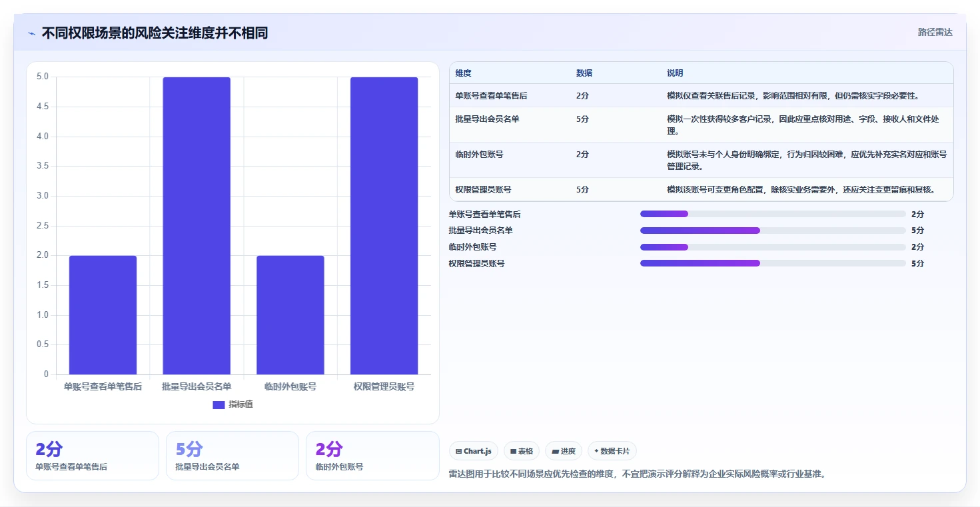Click the 单账号查看单笔售后 progress label
The height and width of the screenshot is (507, 980).
coord(485,215)
